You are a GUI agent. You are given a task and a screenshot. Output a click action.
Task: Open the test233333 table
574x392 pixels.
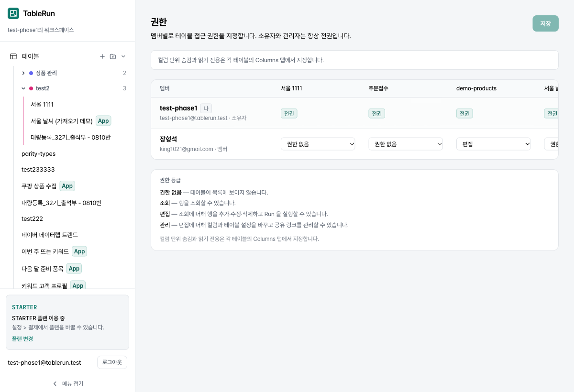[38, 170]
